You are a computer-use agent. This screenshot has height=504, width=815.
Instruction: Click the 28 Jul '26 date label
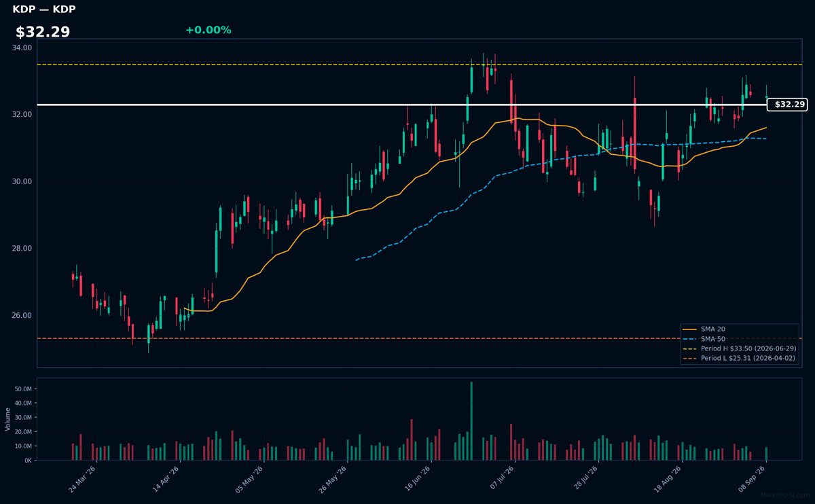(585, 479)
